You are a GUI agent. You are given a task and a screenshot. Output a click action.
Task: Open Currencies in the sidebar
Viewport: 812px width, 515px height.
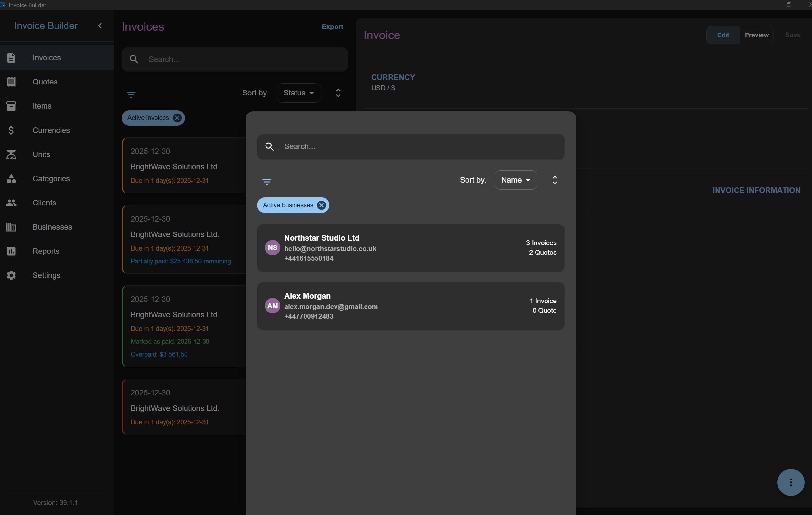tap(57, 130)
